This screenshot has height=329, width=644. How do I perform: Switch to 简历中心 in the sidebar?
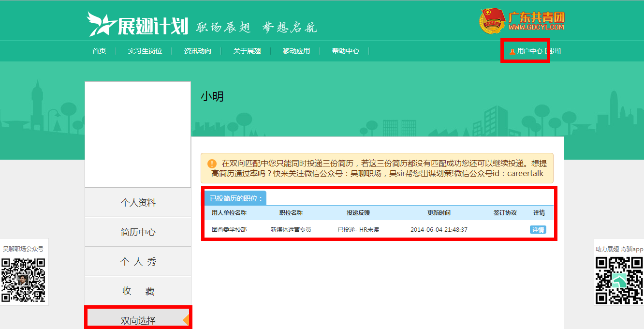point(138,232)
